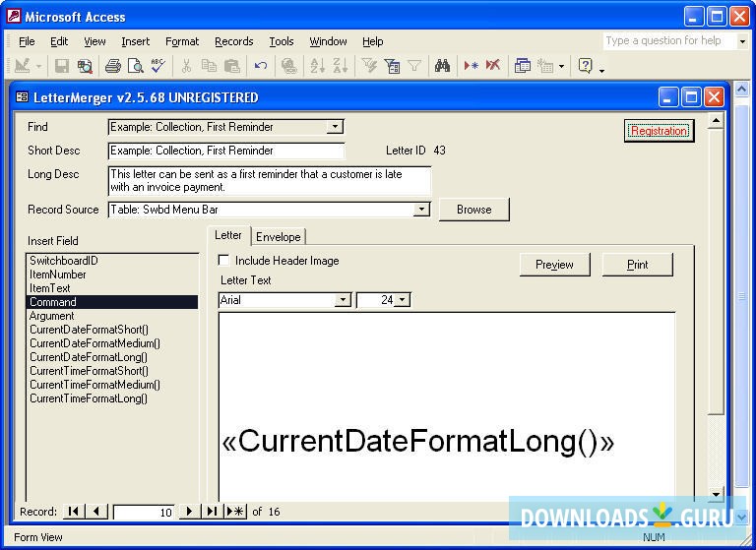756x550 pixels.
Task: Go to first record navigation button
Action: tap(74, 511)
